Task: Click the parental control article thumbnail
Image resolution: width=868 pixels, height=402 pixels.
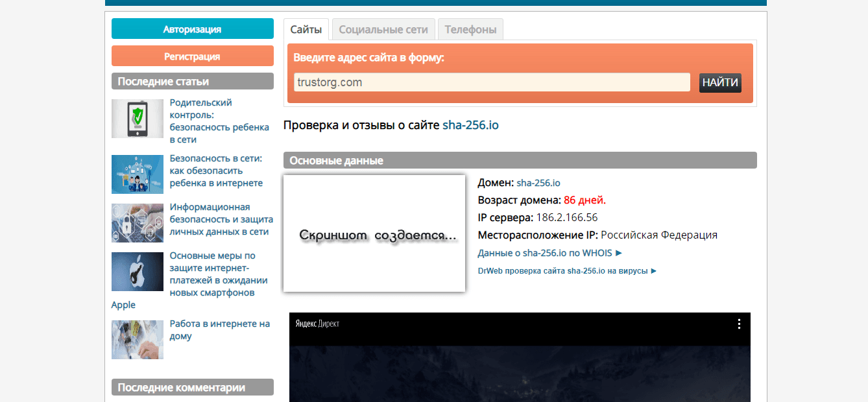Action: [137, 119]
